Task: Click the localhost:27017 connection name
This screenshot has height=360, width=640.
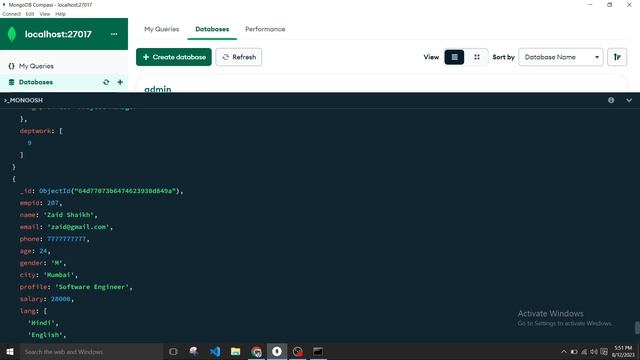Action: coord(58,34)
